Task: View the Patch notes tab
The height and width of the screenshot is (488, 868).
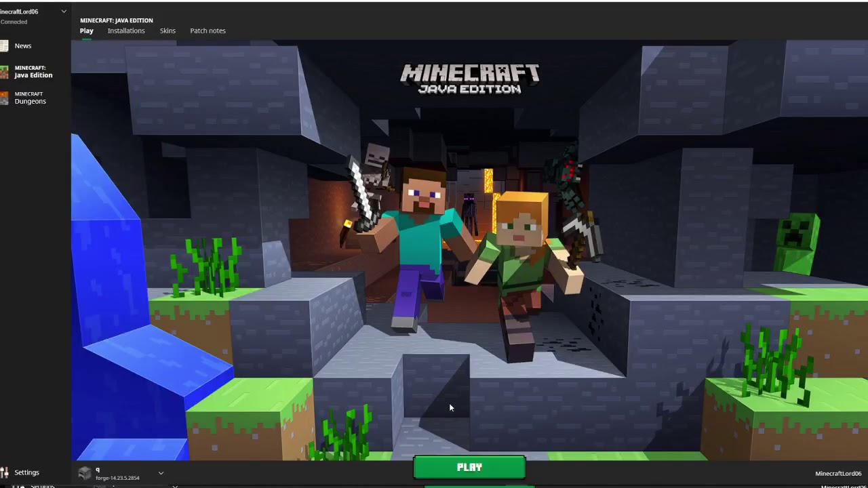Action: click(208, 30)
